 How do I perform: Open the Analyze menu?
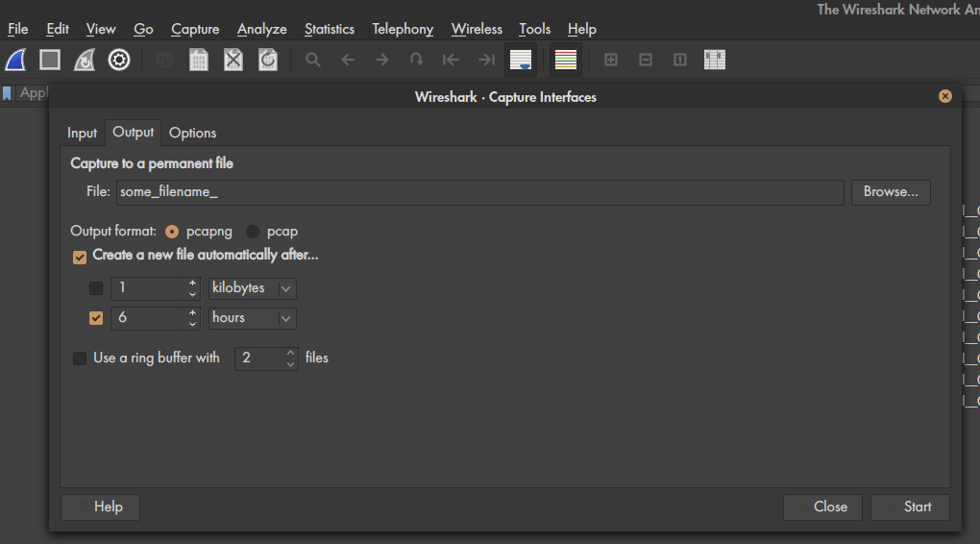[x=262, y=29]
